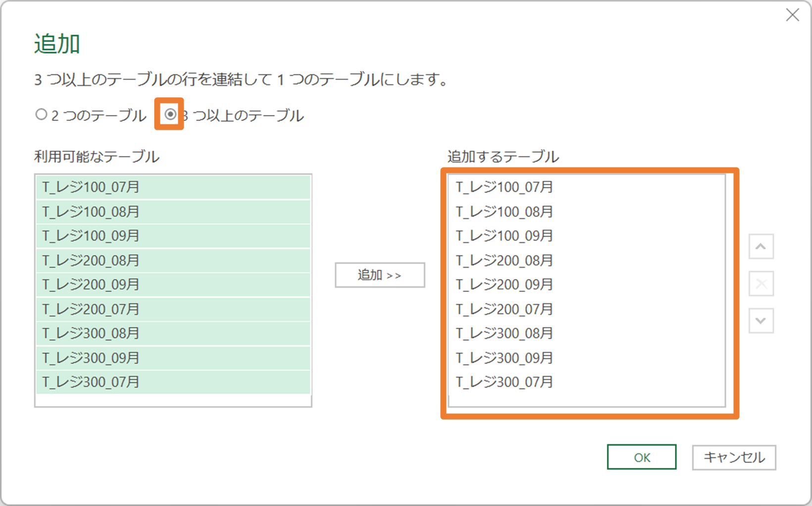Select the 3 つ以上のテーブル radio button
The image size is (812, 506).
[x=170, y=114]
